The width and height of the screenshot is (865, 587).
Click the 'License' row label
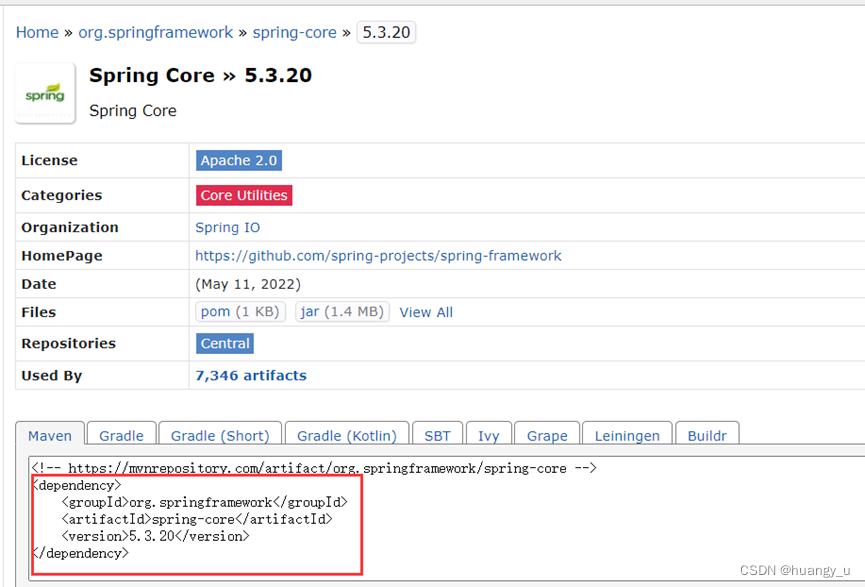(x=49, y=161)
